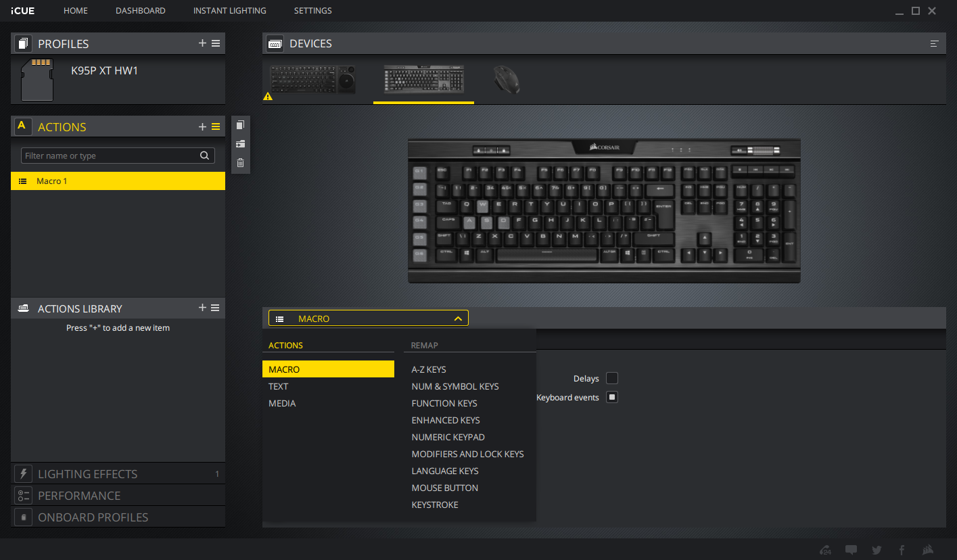
Task: Select KEYSTROKE remap option
Action: 435,505
